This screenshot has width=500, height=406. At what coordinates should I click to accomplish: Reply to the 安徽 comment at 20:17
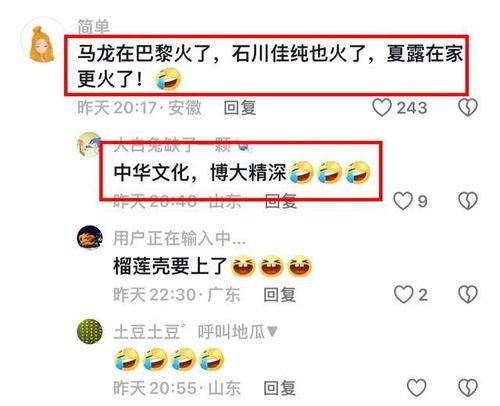tap(240, 108)
